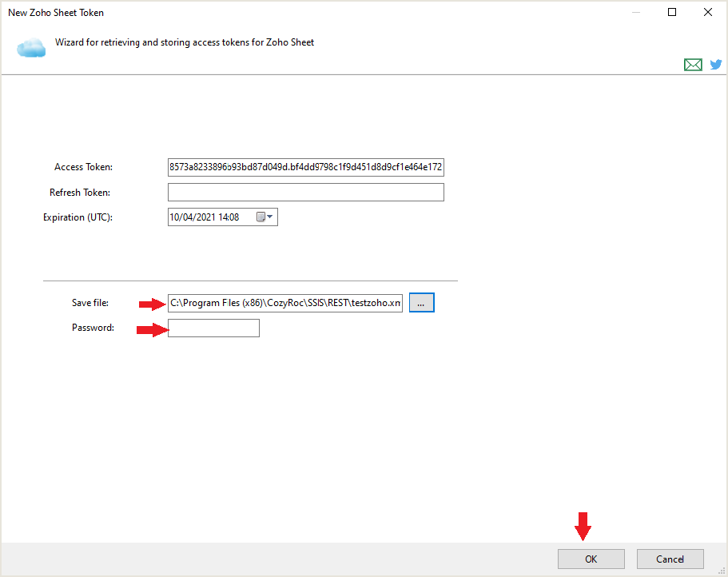This screenshot has width=728, height=577.
Task: Click the "Expiration (UTC):" label
Action: [78, 217]
